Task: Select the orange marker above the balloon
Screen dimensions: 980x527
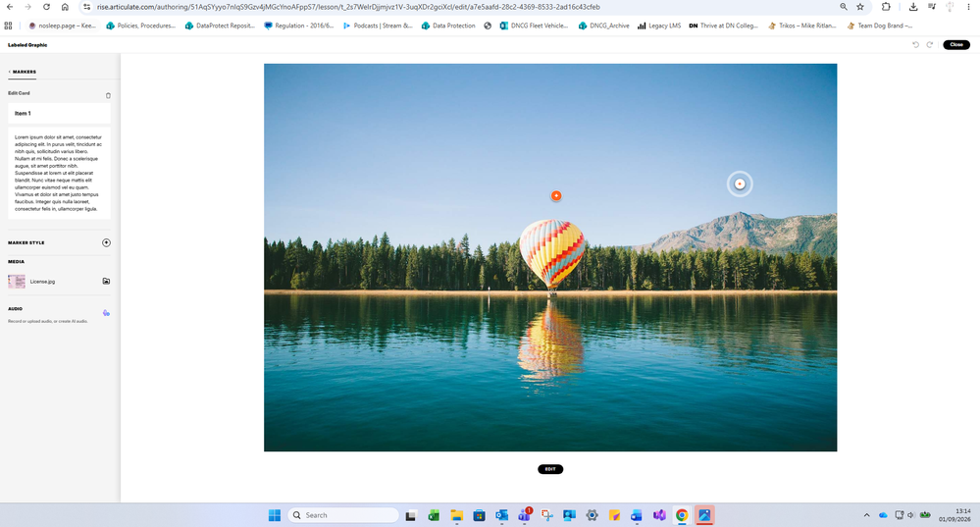Action: (556, 195)
